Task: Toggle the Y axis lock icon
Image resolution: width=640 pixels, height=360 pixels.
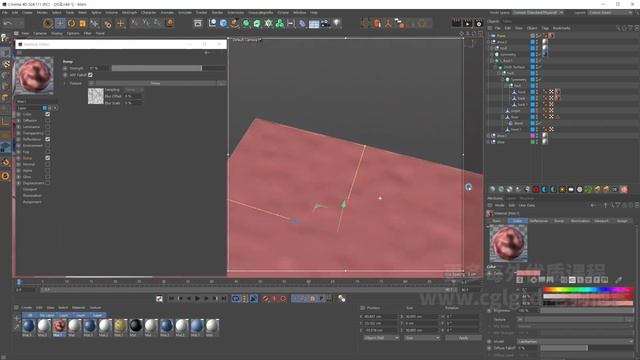Action: 146,23
